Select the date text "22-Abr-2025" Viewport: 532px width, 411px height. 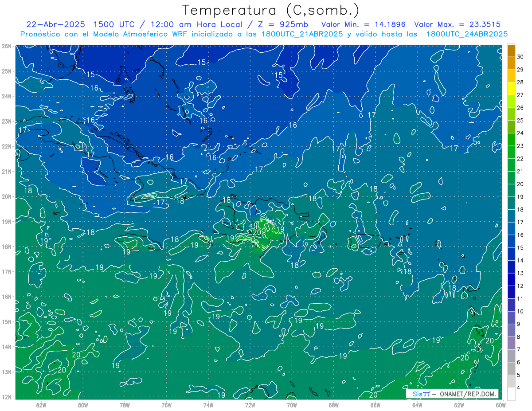pyautogui.click(x=55, y=24)
